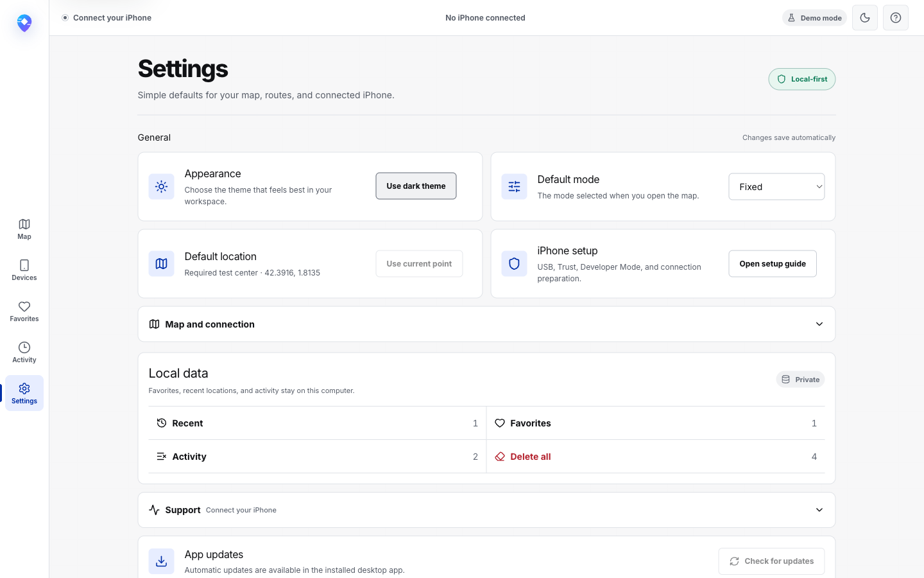Click the No iPhone connected text
The width and height of the screenshot is (924, 578).
485,18
